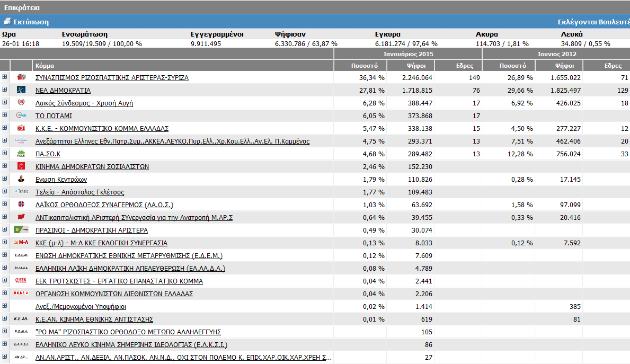Click the red ΚΚΕ party logo
Viewport: 630px width, 364px height.
point(21,128)
